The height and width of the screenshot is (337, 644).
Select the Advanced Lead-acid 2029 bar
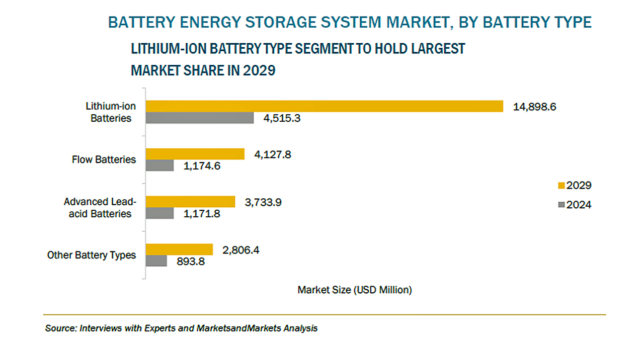(190, 202)
